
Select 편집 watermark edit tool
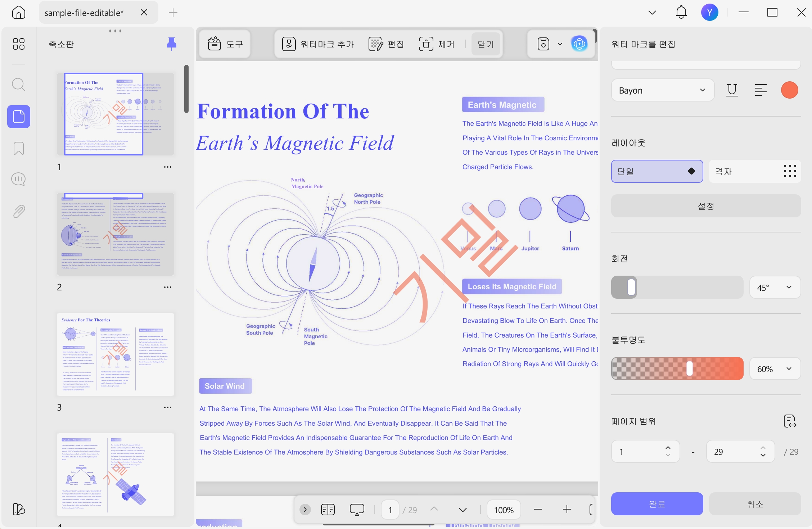click(386, 44)
